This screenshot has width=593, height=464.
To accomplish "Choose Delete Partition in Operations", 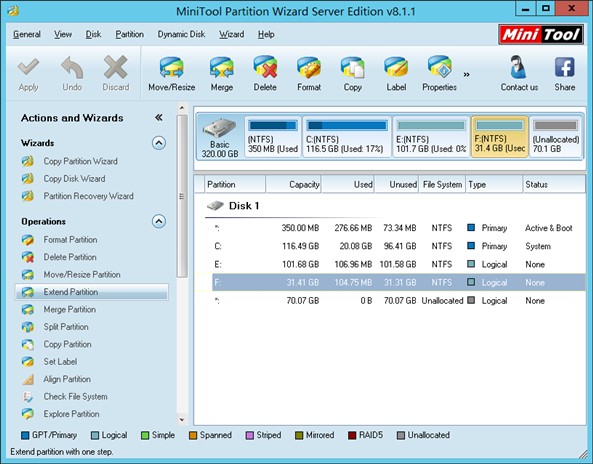I will pyautogui.click(x=70, y=257).
